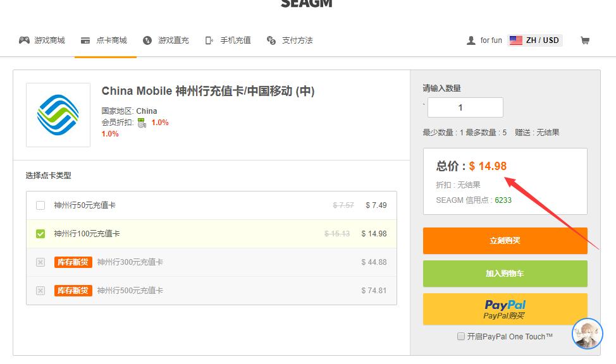Open the for fun account link
Viewport: 616px width, 364px height.
(x=491, y=40)
